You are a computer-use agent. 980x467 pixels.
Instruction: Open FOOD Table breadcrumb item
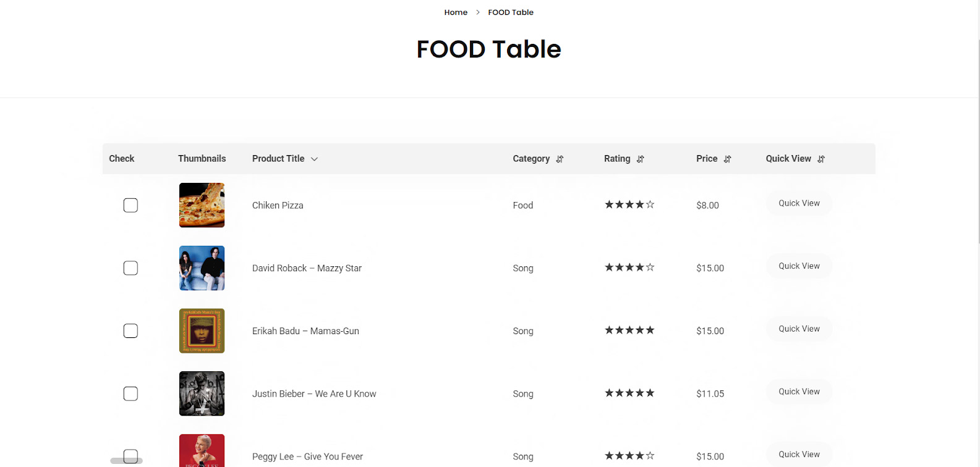pyautogui.click(x=511, y=12)
